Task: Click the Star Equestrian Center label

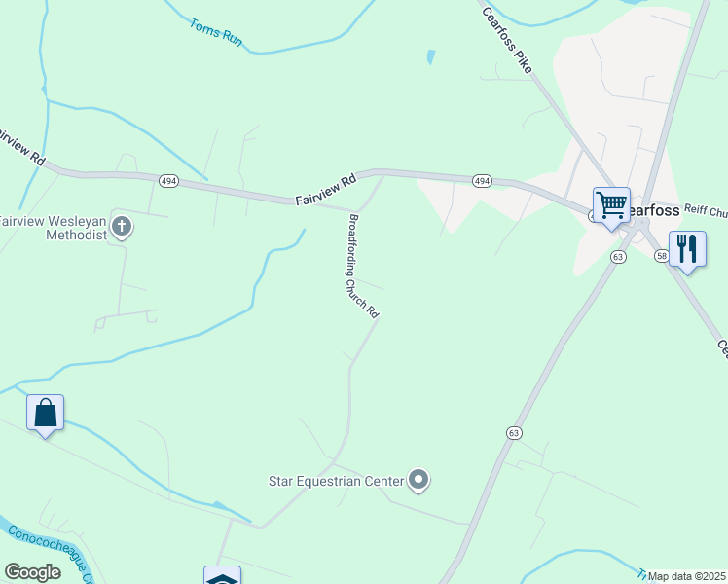Action: click(x=336, y=481)
